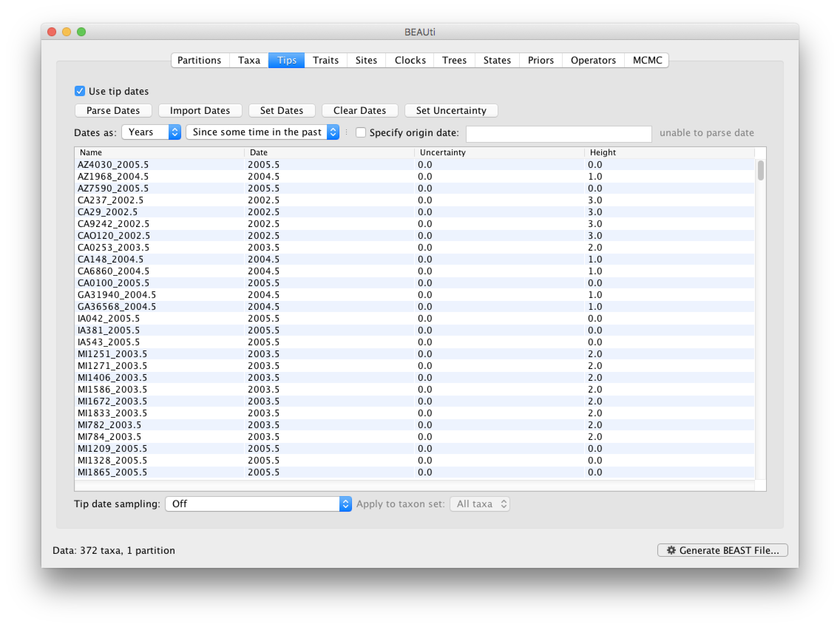Sort by the Name column header
Screen dimensions: 840x627
159,153
